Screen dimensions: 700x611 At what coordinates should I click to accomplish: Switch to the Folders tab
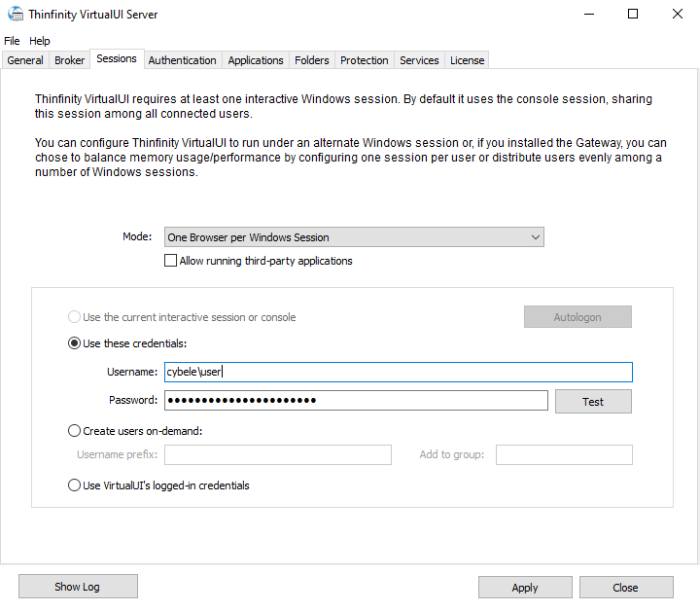[x=312, y=60]
